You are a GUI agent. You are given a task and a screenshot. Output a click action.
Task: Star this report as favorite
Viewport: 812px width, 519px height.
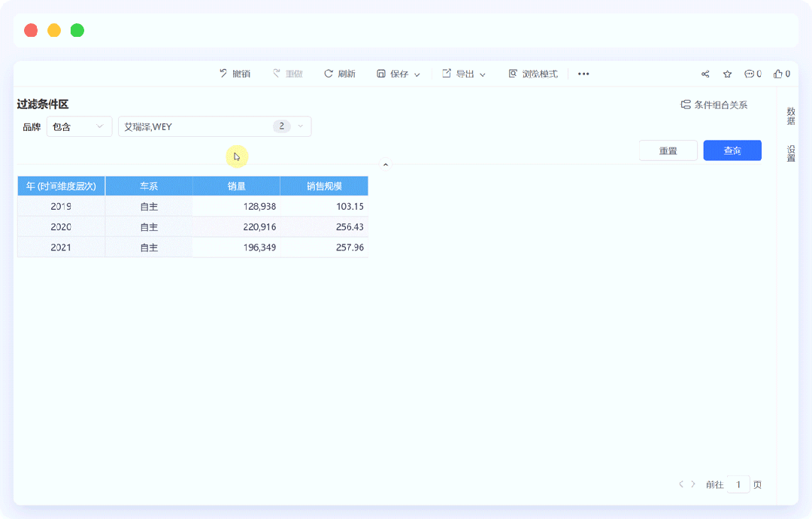pyautogui.click(x=727, y=74)
